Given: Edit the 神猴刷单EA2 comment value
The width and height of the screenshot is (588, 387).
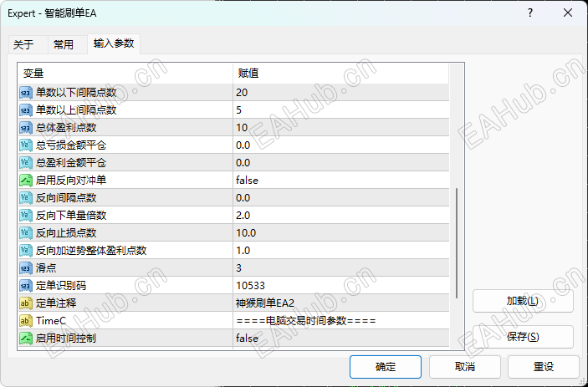Looking at the screenshot, I should point(341,303).
